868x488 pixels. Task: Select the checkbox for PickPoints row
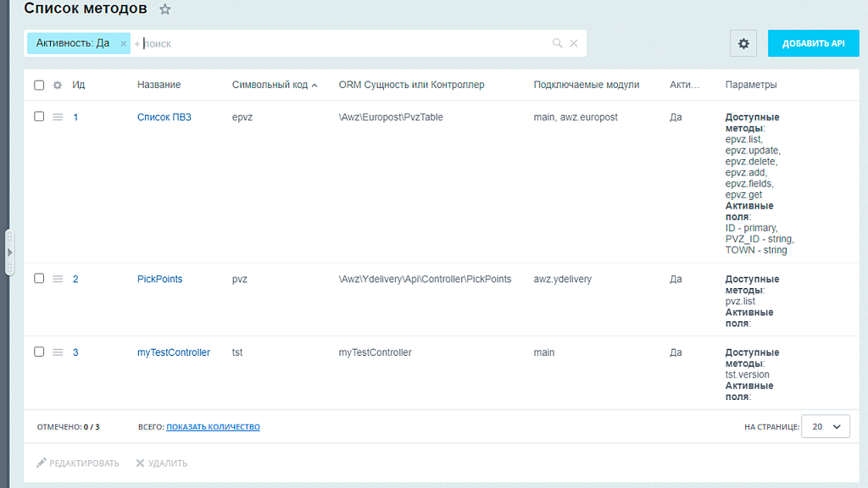[39, 278]
